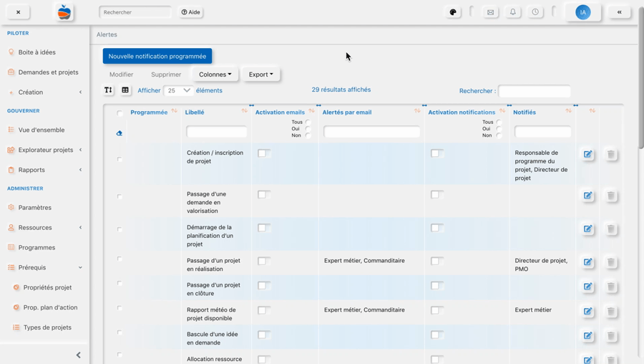Toggle text size icon above table
This screenshot has height=364, width=644.
108,90
